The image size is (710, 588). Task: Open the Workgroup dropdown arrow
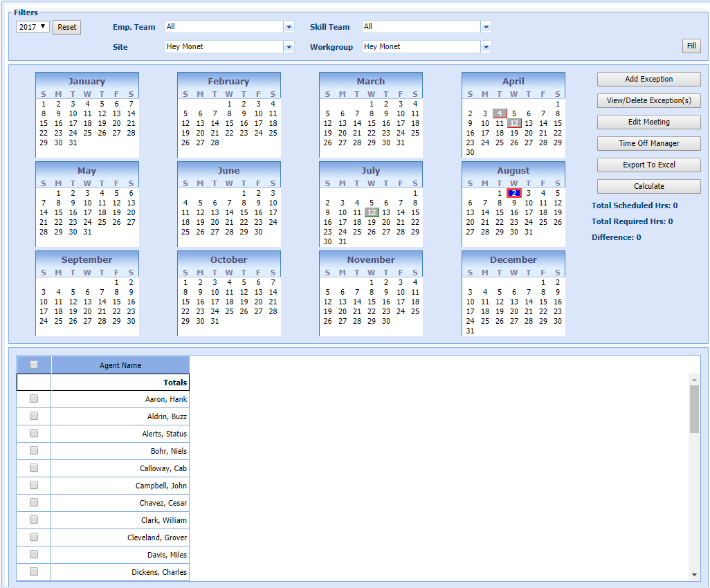coord(486,47)
